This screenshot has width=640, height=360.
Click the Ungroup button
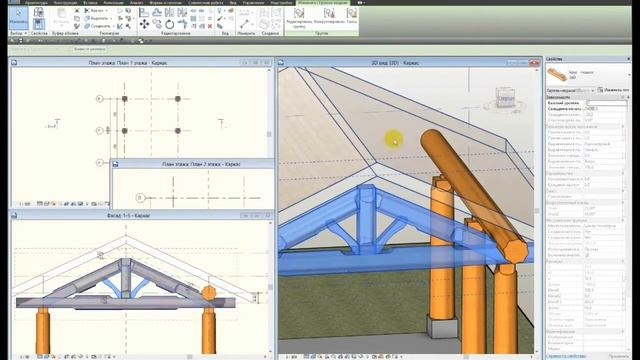tap(329, 16)
